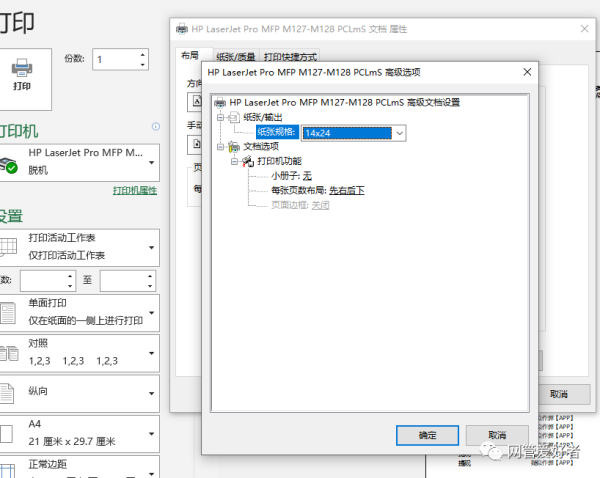The height and width of the screenshot is (478, 600).
Task: Click the printer icon on 打印 button
Action: pos(22,68)
